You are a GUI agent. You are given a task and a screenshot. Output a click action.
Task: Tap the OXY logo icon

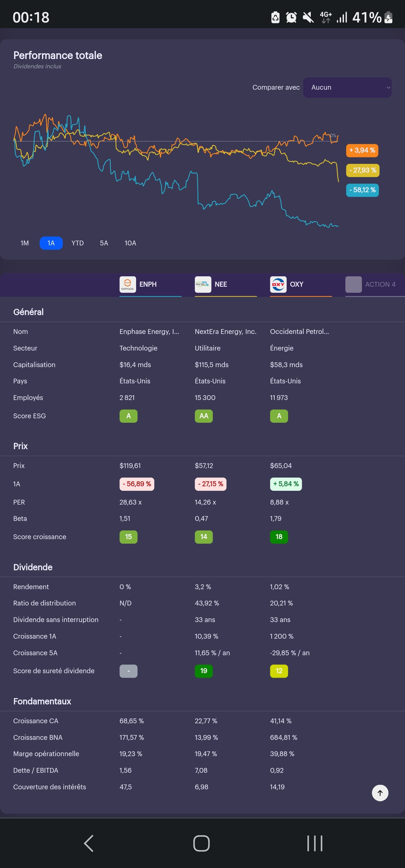coord(278,284)
